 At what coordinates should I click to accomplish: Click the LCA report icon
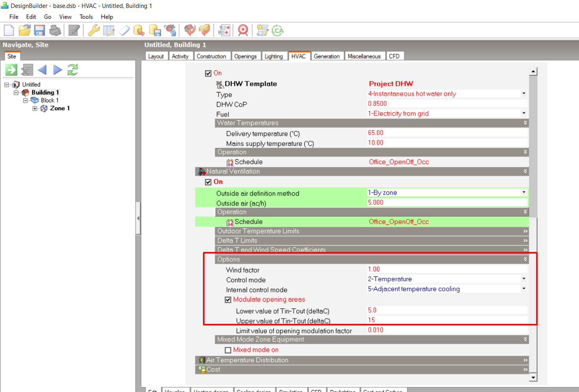(278, 30)
